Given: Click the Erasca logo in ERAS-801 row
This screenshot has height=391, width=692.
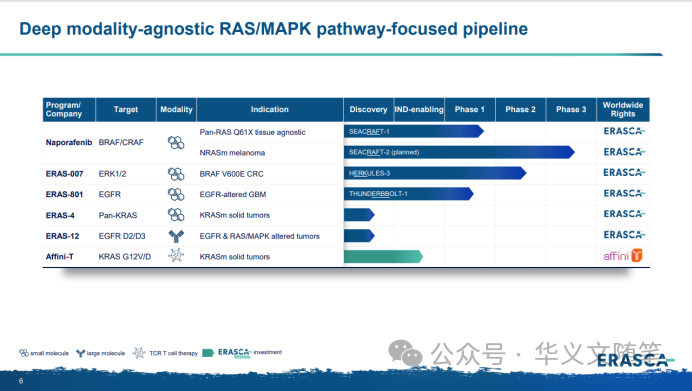Looking at the screenshot, I should coord(624,193).
